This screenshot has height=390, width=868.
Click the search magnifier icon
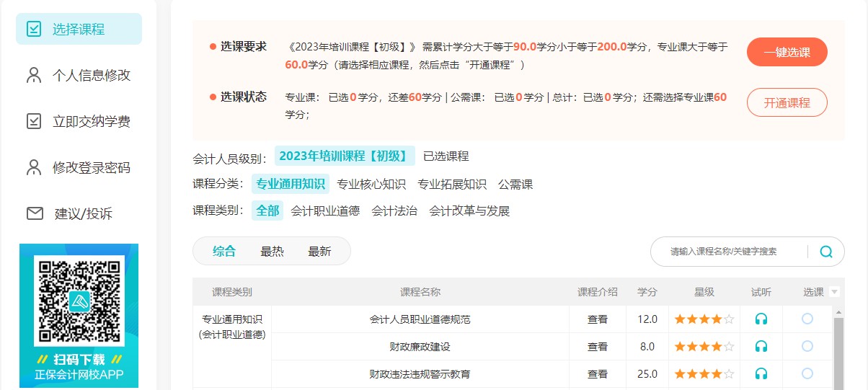(826, 252)
